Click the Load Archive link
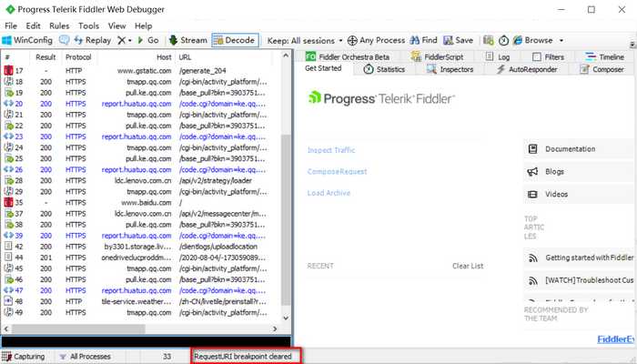The image size is (637, 364). pos(329,193)
